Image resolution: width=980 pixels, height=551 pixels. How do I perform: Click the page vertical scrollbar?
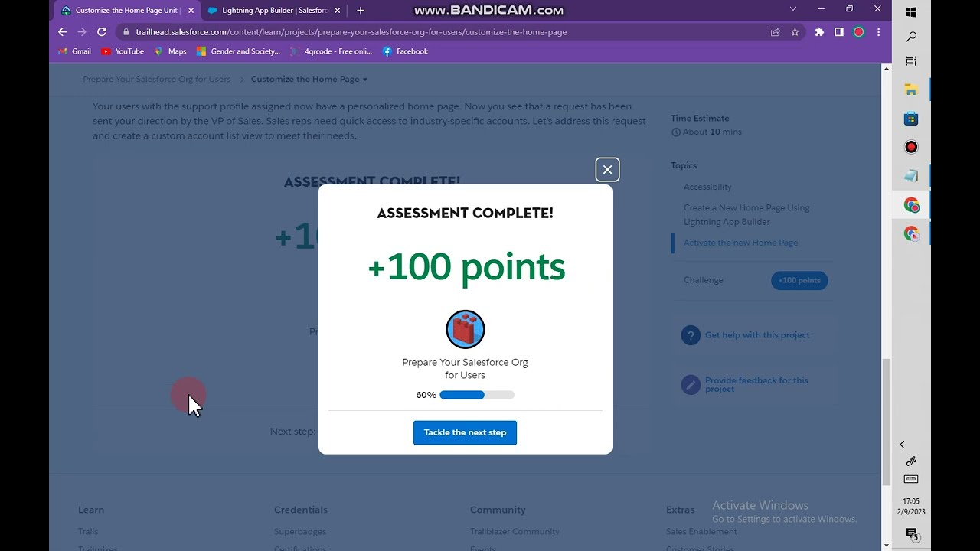coord(887,421)
